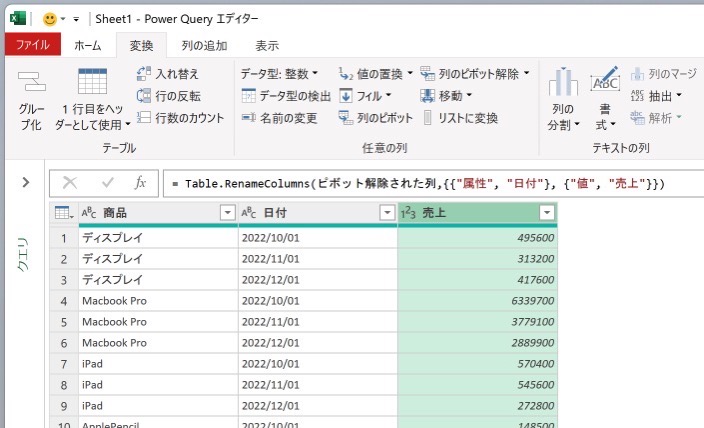The width and height of the screenshot is (704, 428).
Task: Click the 列のピボット icon
Action: pyautogui.click(x=346, y=118)
